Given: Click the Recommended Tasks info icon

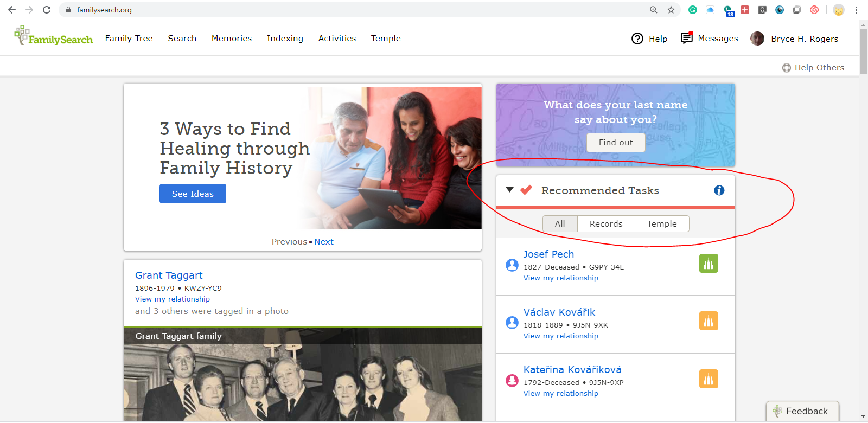Looking at the screenshot, I should point(719,190).
